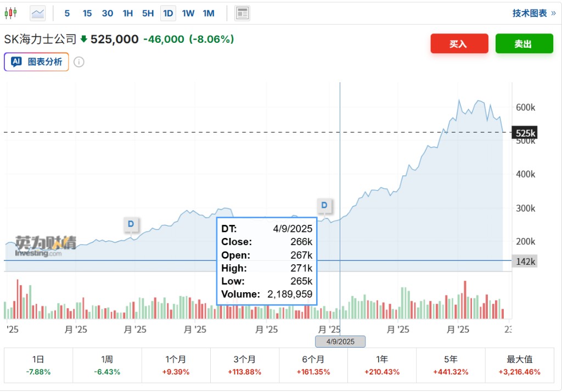The image size is (562, 392).
Task: Show the 最大值 maximum range
Action: tap(519, 365)
